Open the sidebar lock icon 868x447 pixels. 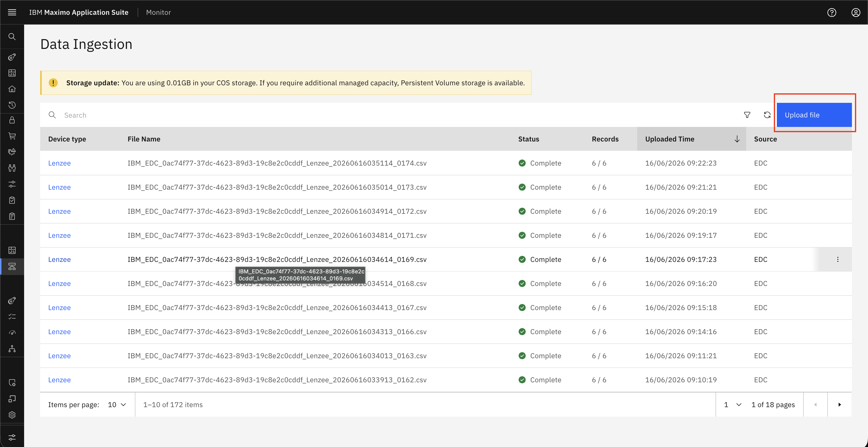[12, 120]
